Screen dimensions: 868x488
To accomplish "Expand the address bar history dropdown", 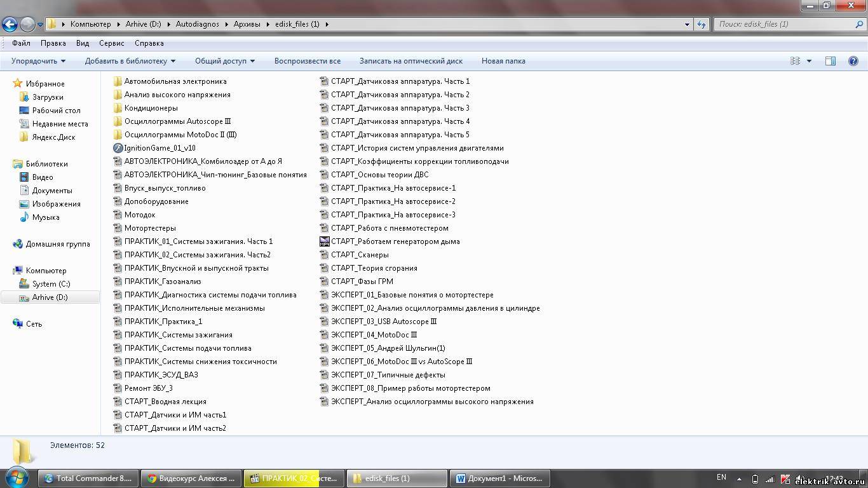I will tap(688, 24).
